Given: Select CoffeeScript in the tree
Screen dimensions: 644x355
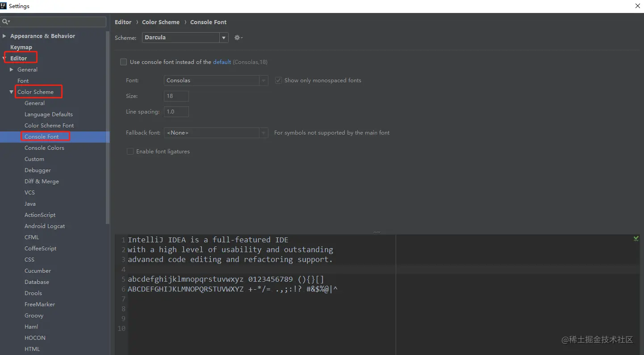Looking at the screenshot, I should tap(41, 248).
